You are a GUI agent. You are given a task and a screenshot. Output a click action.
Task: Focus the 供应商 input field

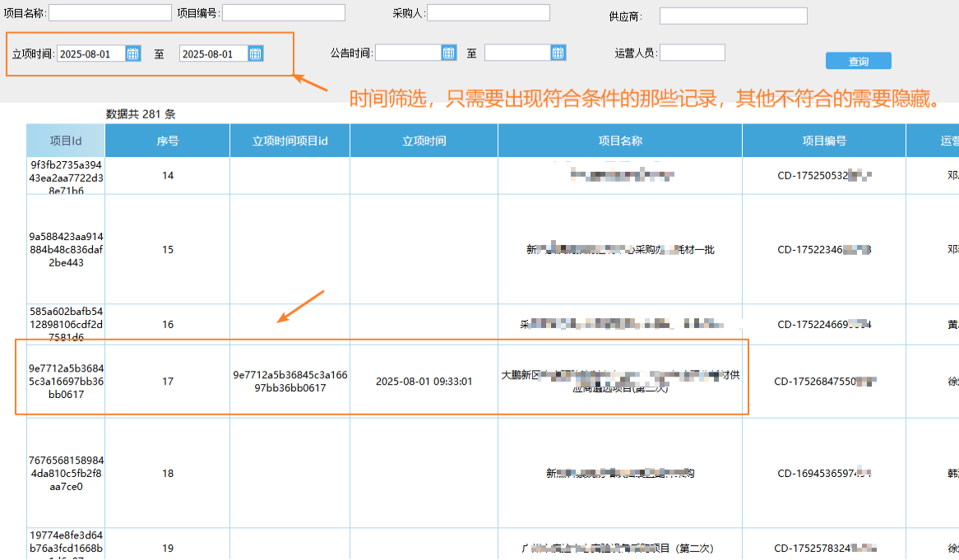[x=734, y=16]
